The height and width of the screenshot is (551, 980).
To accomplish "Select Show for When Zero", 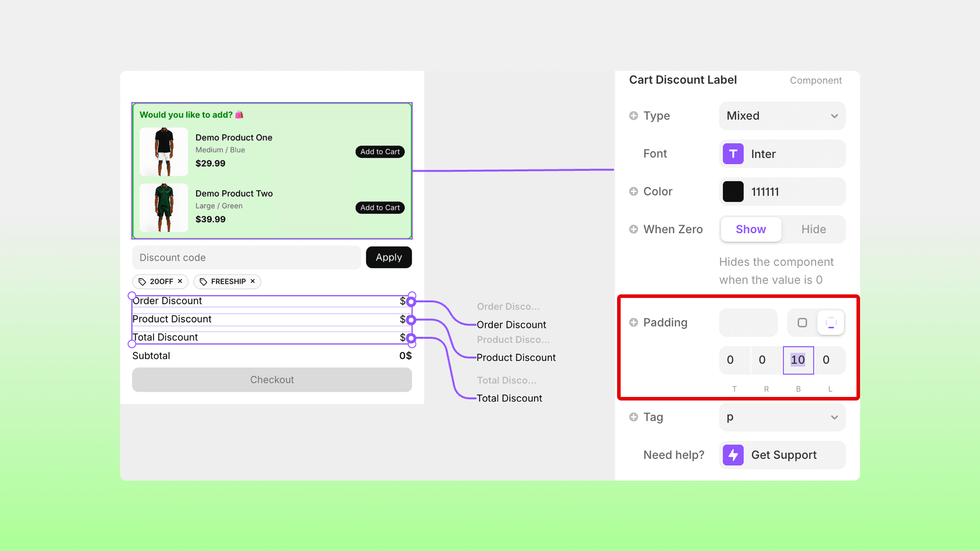I will pos(751,229).
